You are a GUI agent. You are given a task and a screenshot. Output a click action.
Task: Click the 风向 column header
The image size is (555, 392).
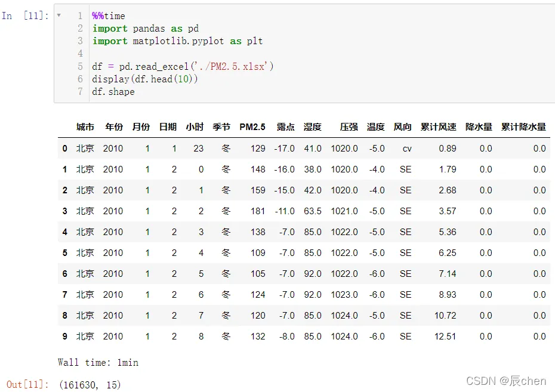(x=402, y=127)
